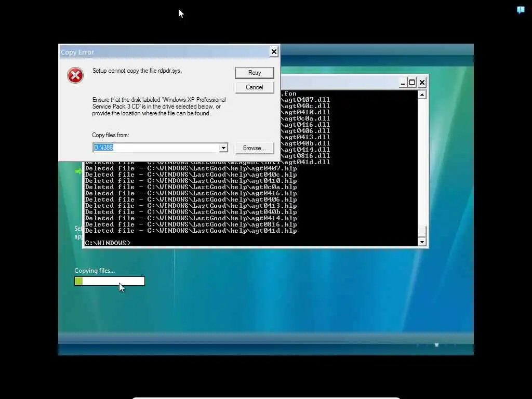This screenshot has height=399, width=532.
Task: Click line 'Deleted file - ...help\agt0c0a.hlp'
Action: (x=191, y=187)
